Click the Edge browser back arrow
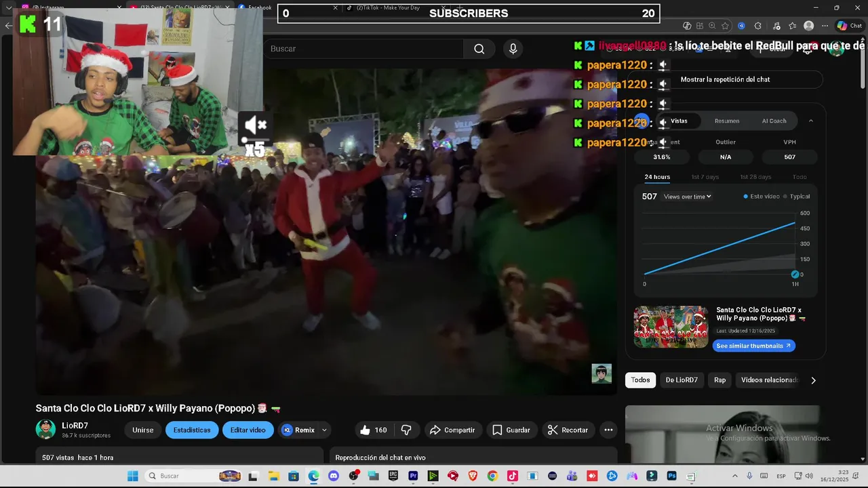 (x=8, y=26)
